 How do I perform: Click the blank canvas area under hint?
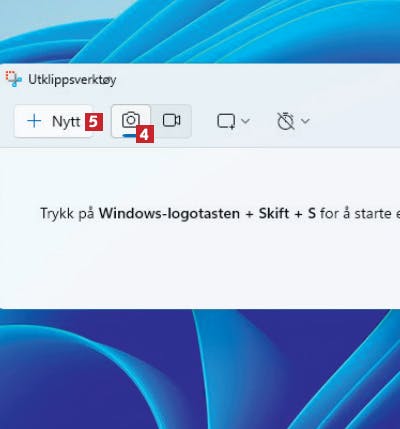pos(200,267)
